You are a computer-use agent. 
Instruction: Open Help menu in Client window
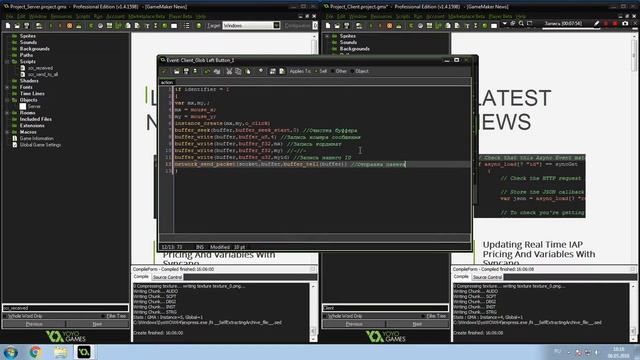[521, 17]
